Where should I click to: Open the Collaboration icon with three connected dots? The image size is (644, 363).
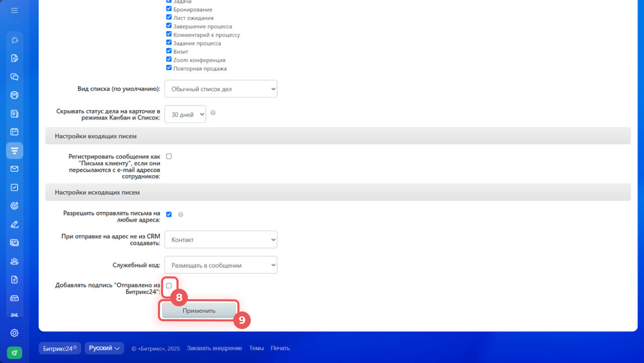(14, 40)
